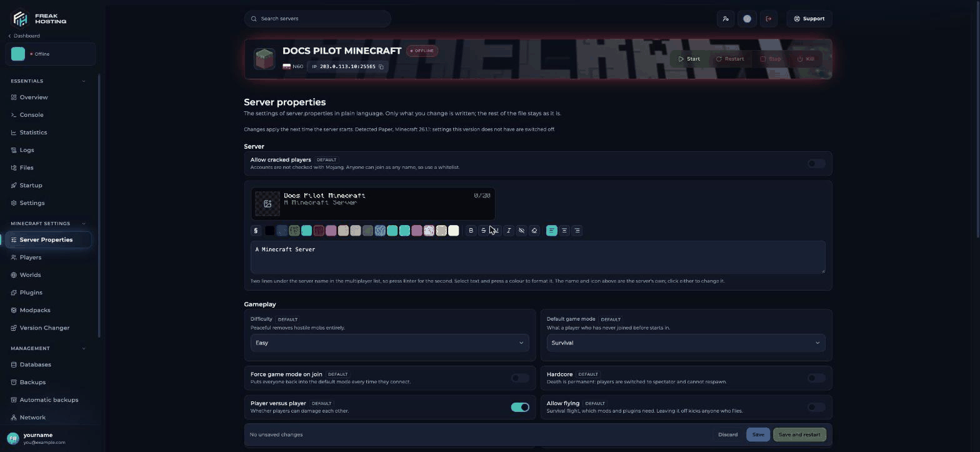Open Console page
This screenshot has height=452, width=980.
(49, 115)
